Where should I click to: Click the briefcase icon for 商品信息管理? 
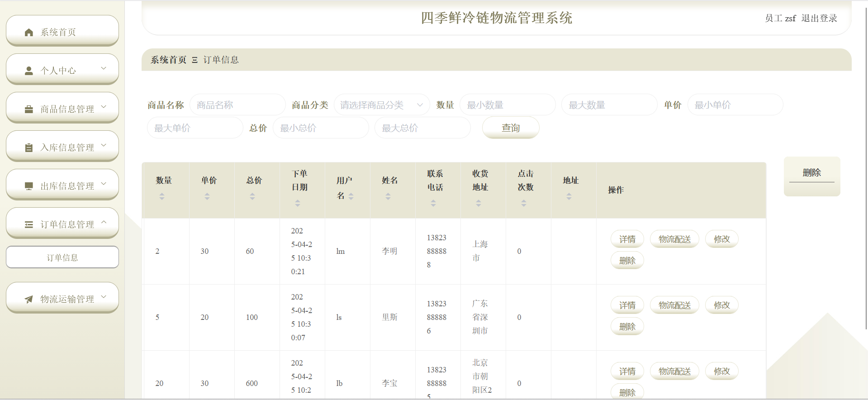tap(29, 109)
